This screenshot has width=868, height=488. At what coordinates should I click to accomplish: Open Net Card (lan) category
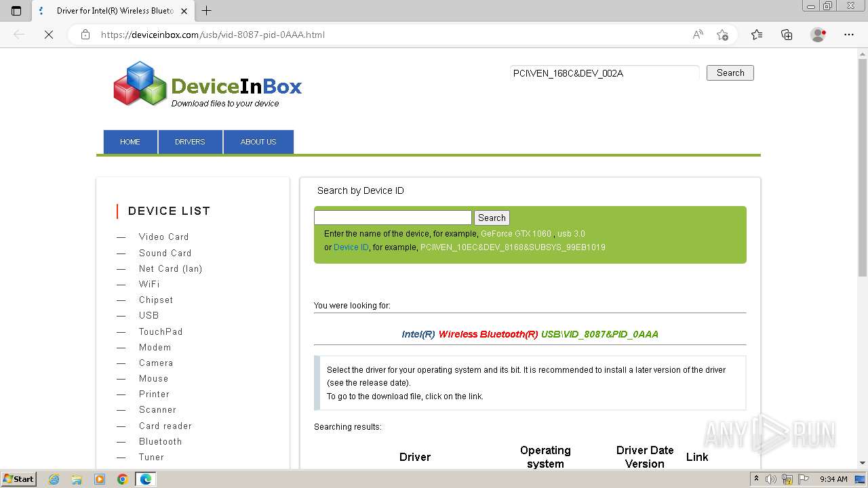(x=171, y=268)
